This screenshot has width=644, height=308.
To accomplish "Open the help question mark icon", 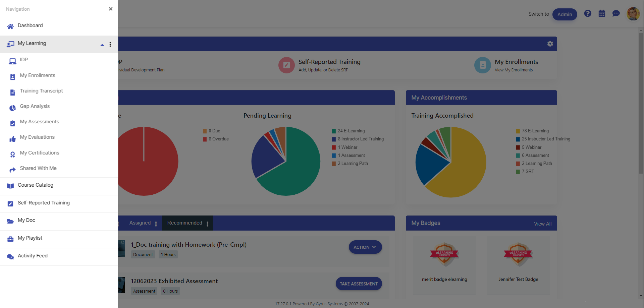I will pyautogui.click(x=587, y=13).
